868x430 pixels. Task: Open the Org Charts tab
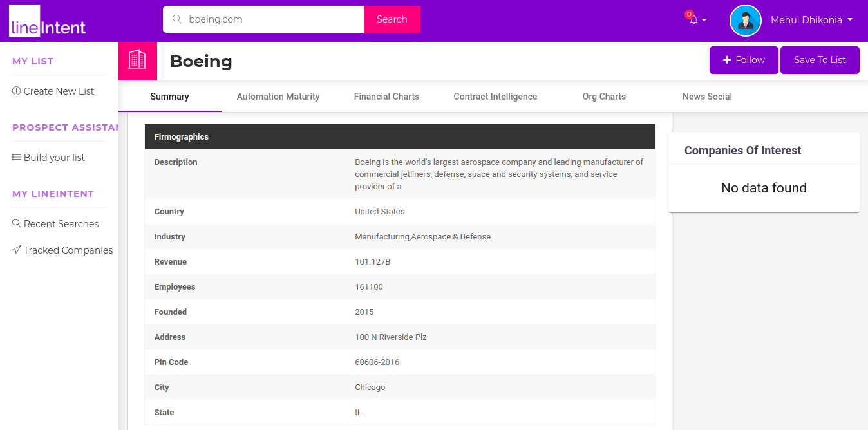[604, 97]
